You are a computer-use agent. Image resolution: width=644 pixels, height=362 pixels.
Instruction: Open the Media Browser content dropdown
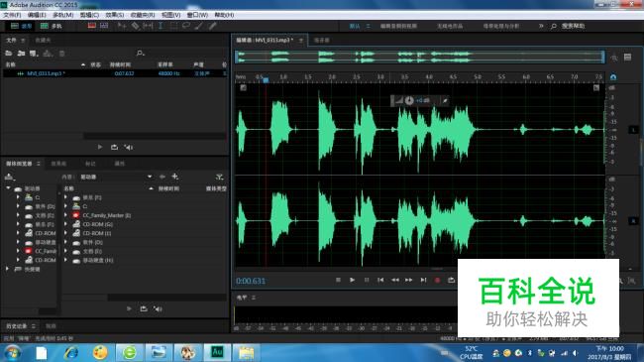pyautogui.click(x=150, y=177)
